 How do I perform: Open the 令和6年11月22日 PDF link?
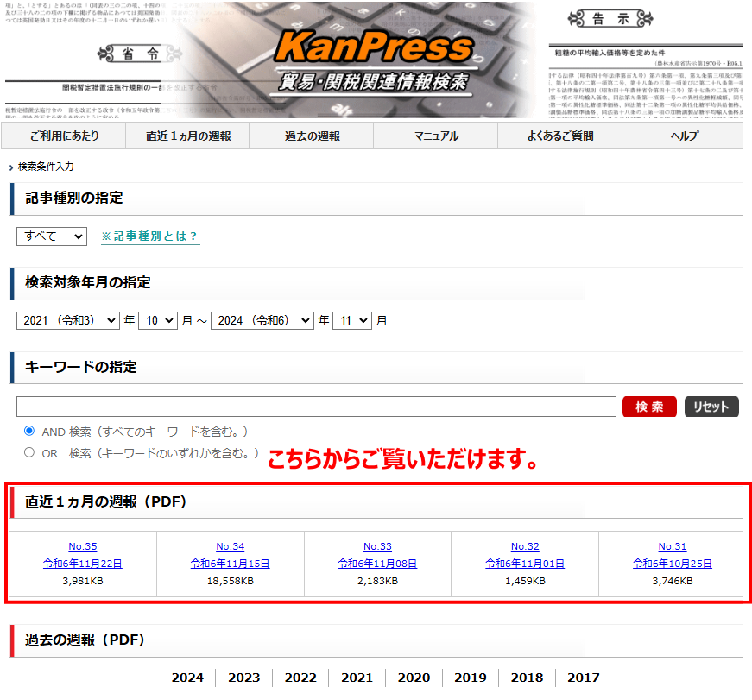click(x=83, y=564)
